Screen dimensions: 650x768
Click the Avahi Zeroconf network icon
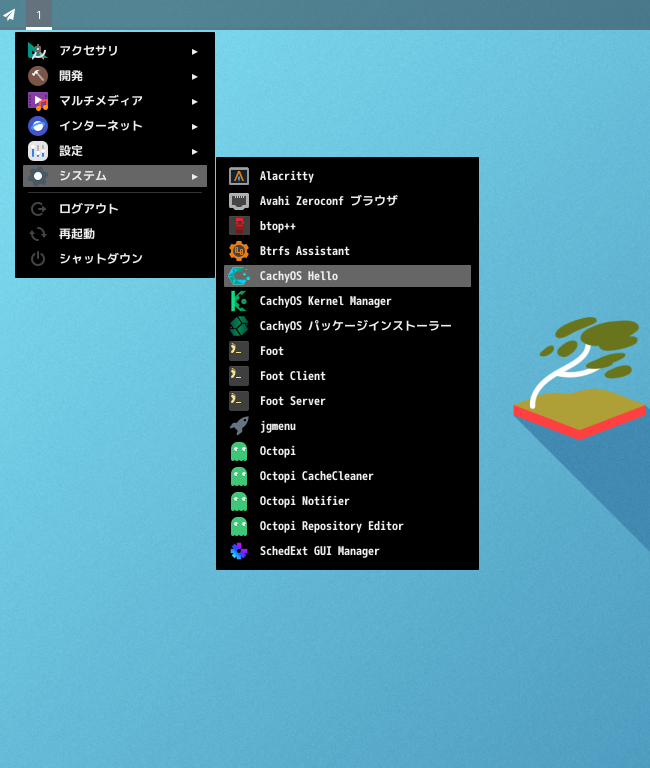tap(239, 201)
